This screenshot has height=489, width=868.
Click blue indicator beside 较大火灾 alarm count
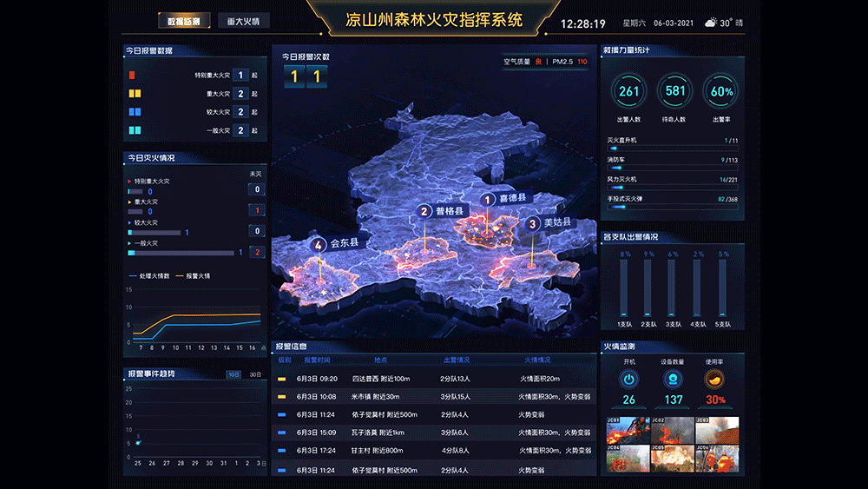click(135, 112)
